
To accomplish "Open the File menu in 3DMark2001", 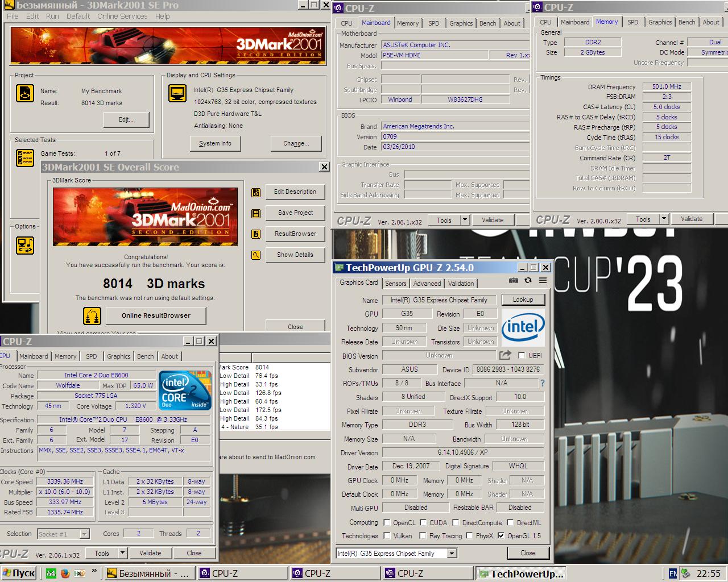I will pos(13,16).
